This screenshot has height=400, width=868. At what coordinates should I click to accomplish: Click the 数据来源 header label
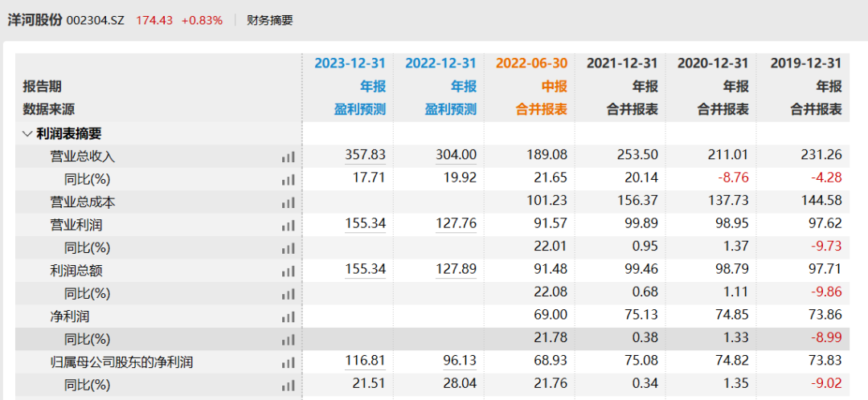click(49, 109)
